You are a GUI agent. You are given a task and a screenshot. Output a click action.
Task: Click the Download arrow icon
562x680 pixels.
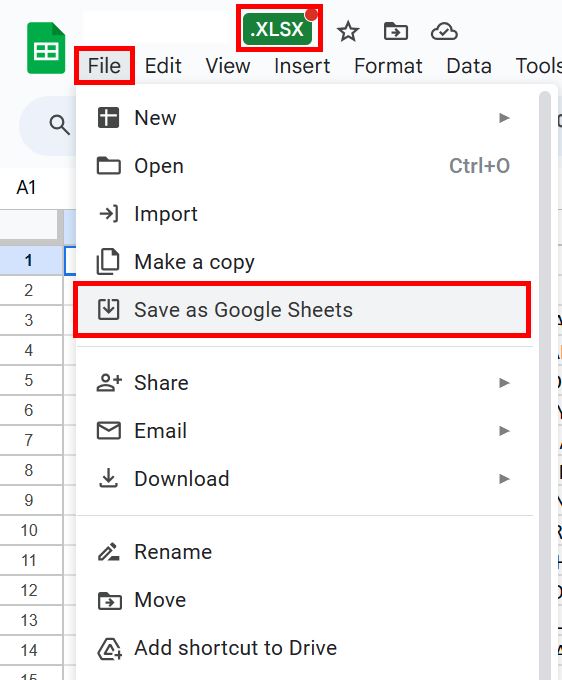[x=108, y=478]
